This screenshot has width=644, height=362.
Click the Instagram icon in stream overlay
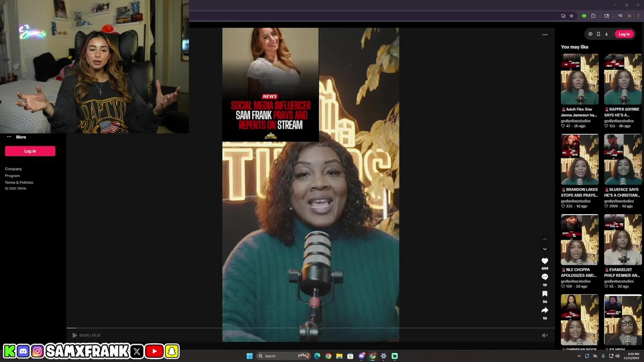coord(37,351)
